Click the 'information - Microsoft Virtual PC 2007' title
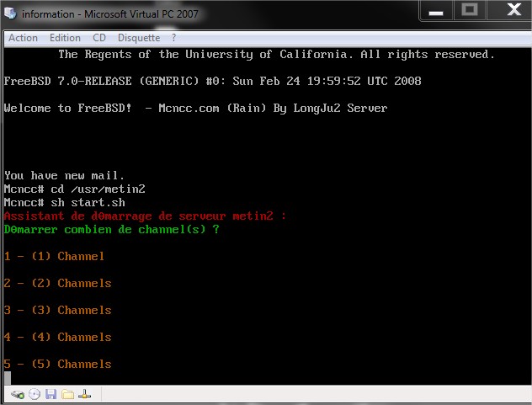The image size is (532, 405). 110,14
